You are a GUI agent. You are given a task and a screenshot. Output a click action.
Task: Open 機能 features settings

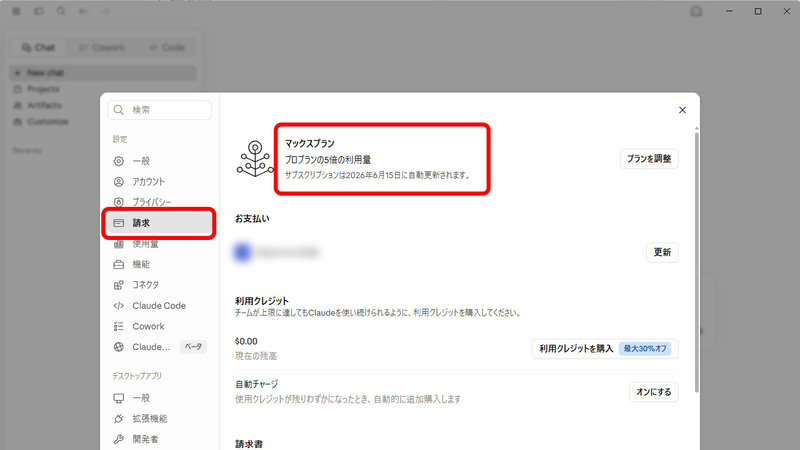[160, 264]
